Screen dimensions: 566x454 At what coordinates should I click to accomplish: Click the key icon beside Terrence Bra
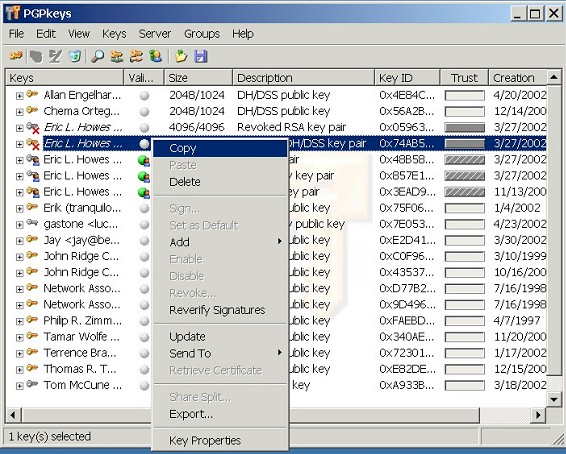pos(32,352)
